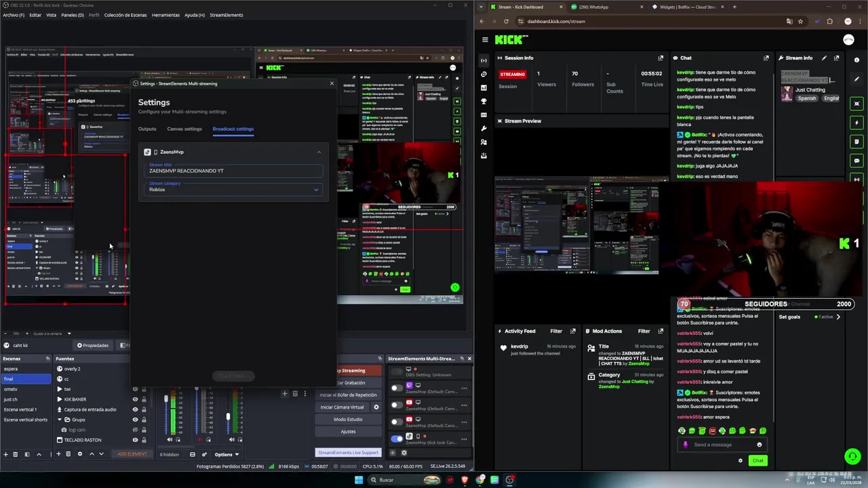Show the logi cam source

(x=135, y=430)
